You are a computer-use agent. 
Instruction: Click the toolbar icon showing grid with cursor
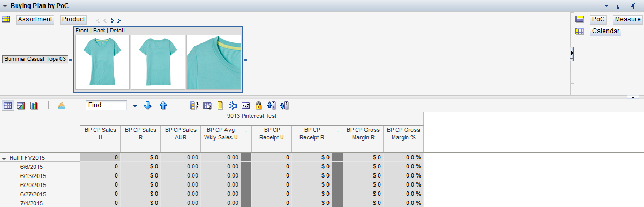tap(207, 106)
